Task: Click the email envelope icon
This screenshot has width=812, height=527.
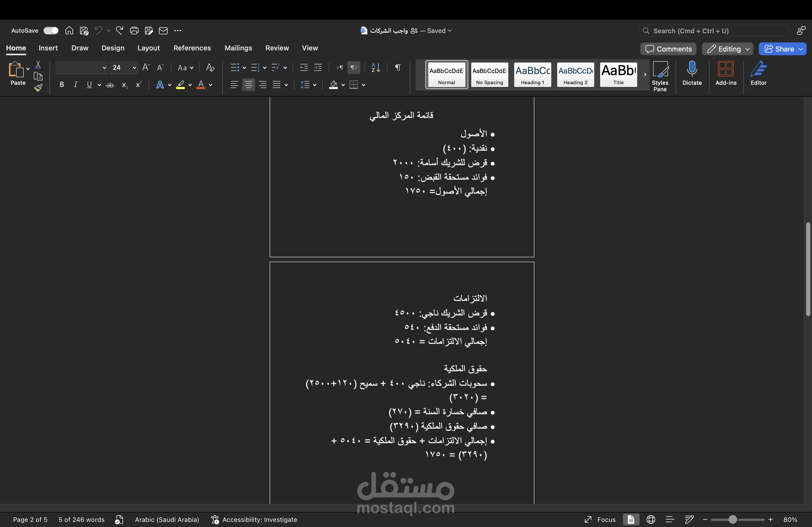Action: (x=164, y=31)
